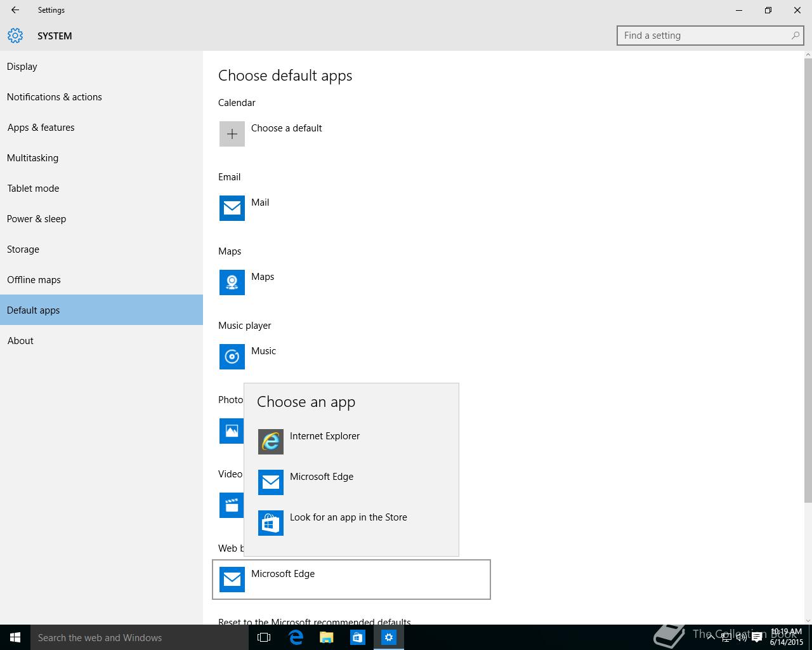Viewport: 812px width, 650px height.
Task: Open Offline maps section
Action: pyautogui.click(x=101, y=280)
